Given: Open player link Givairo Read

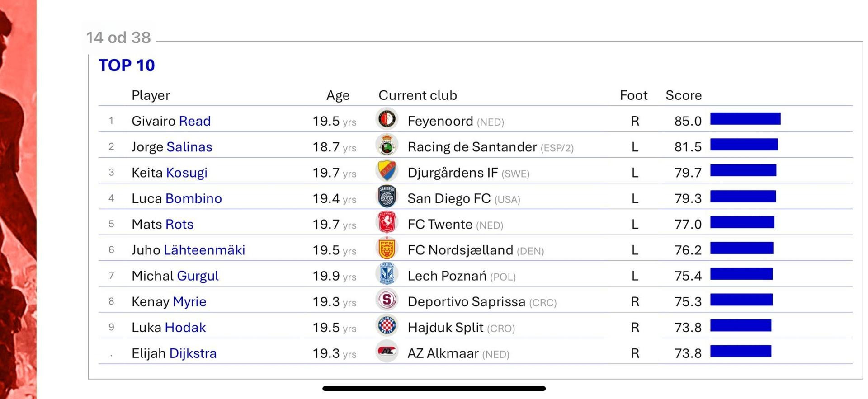Looking at the screenshot, I should point(171,121).
